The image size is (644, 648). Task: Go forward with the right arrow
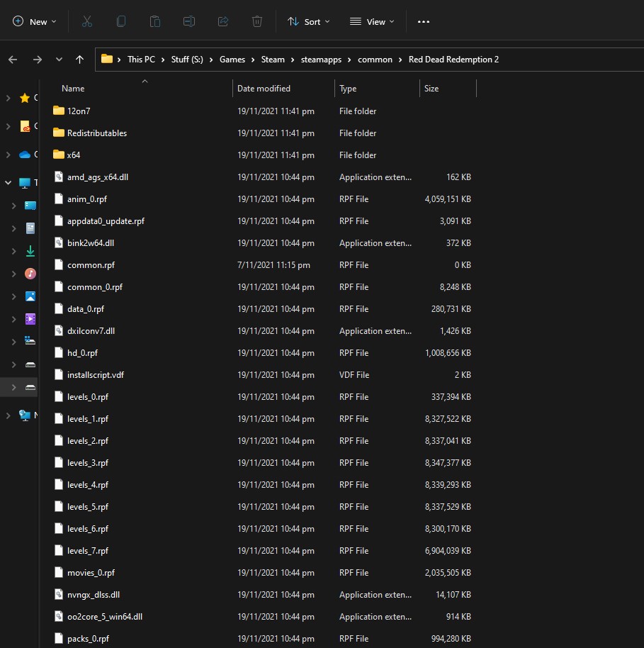[37, 60]
